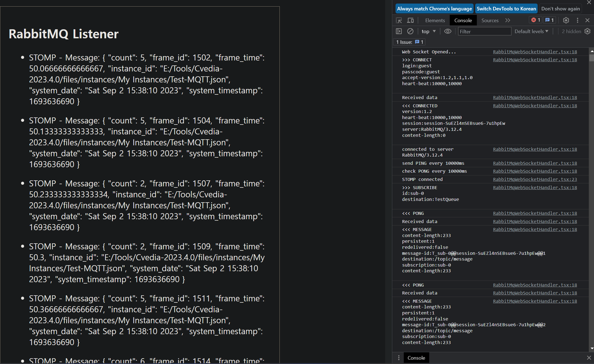594x364 pixels.
Task: Switch to the Sources tab
Action: pos(490,20)
